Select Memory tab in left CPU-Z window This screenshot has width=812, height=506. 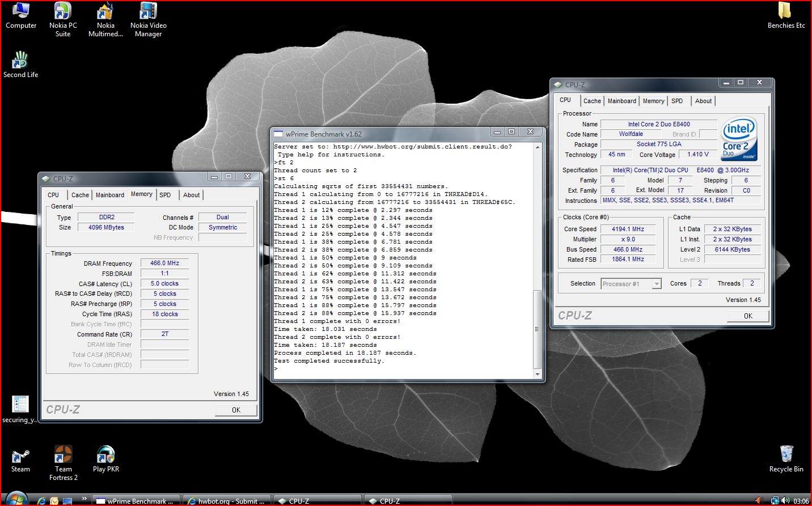[142, 194]
